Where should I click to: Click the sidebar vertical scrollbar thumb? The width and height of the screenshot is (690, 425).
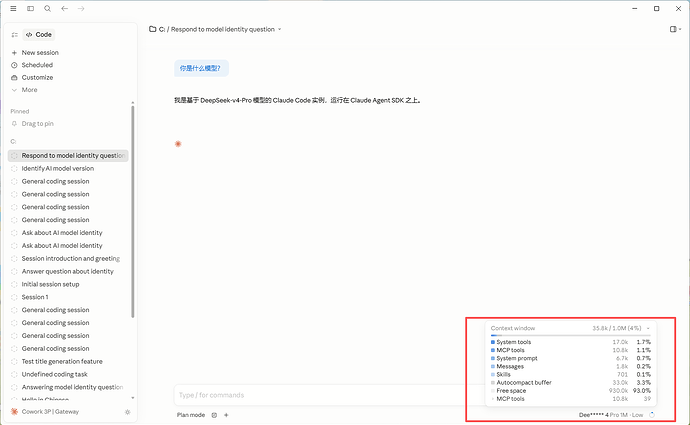coord(132,211)
